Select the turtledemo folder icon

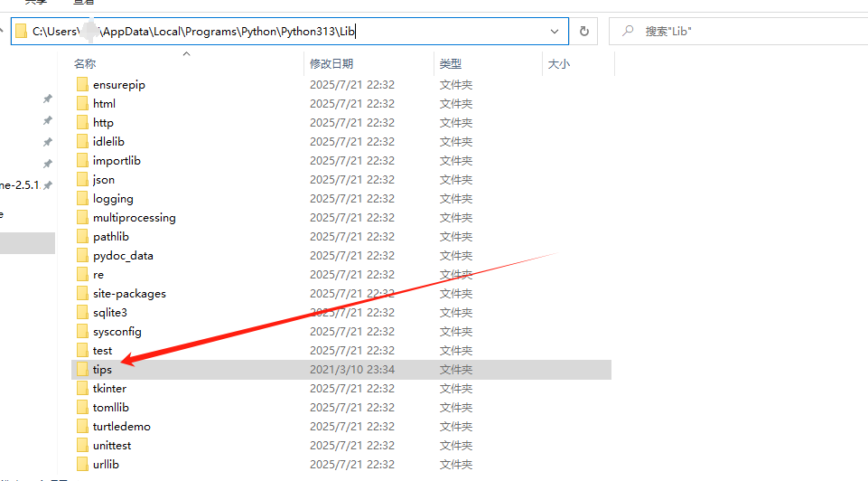[82, 426]
